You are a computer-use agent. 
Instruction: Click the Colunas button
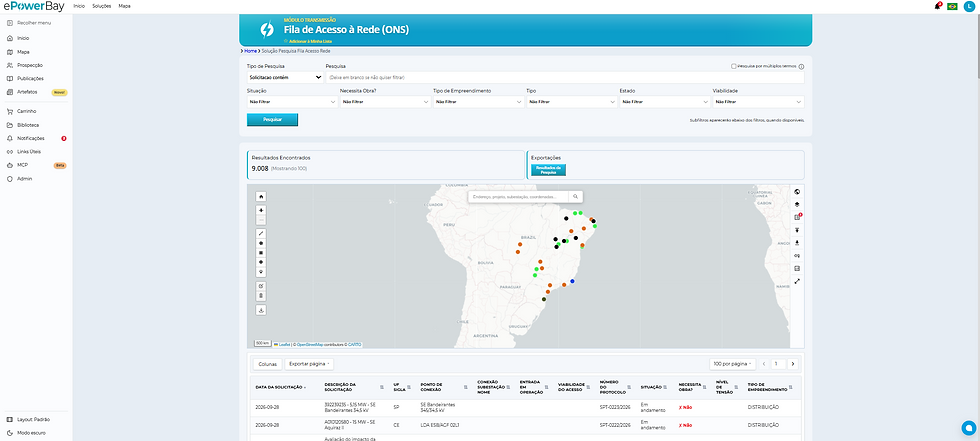[x=267, y=364]
